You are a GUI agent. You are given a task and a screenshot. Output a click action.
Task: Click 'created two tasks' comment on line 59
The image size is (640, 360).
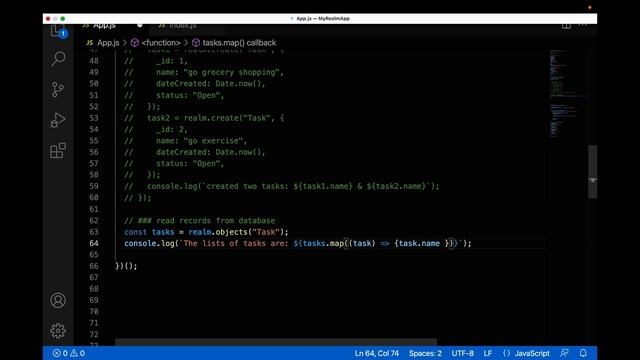pos(247,186)
